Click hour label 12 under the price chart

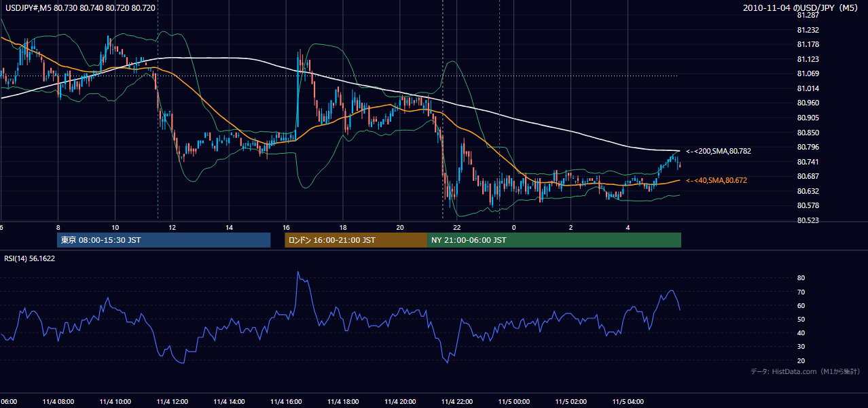[172, 228]
